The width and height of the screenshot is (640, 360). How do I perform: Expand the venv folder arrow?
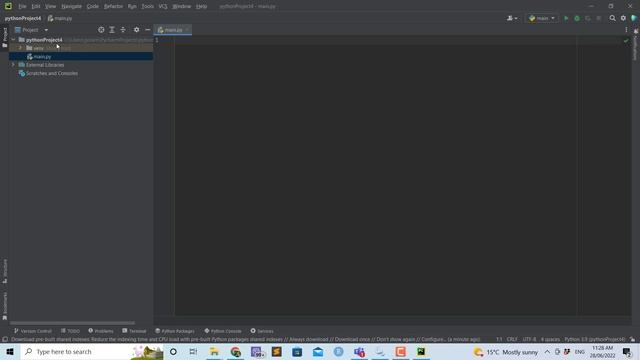point(20,48)
